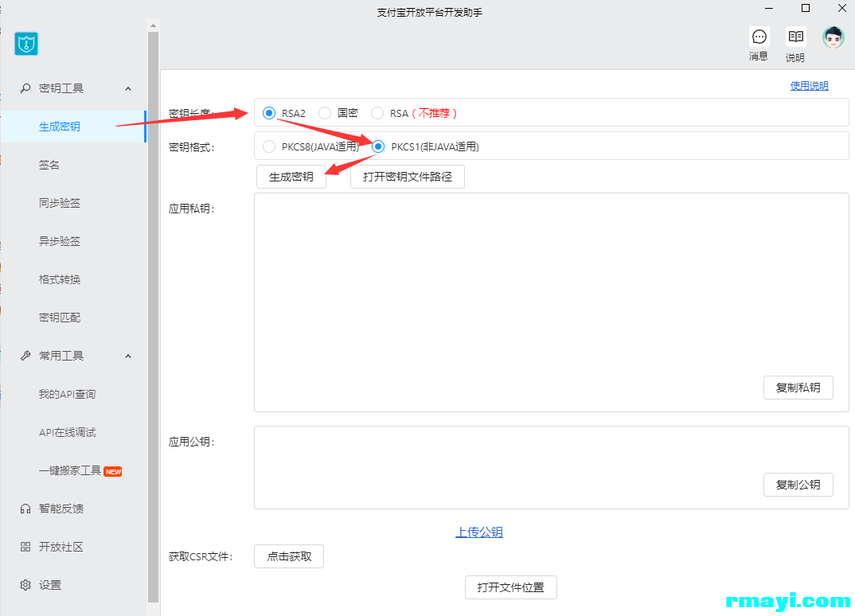855x616 pixels.
Task: Click the wrench icon beside 常用工具
Action: [x=25, y=356]
